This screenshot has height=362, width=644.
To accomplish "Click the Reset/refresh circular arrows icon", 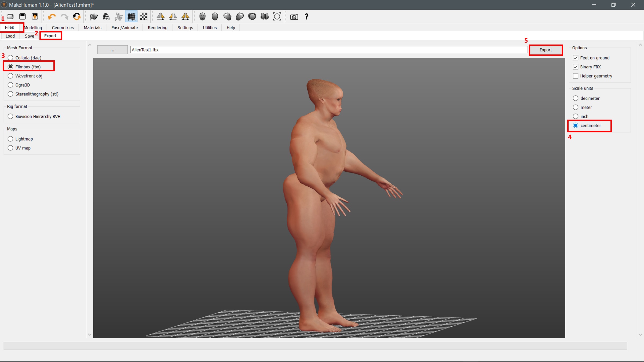I will (77, 17).
